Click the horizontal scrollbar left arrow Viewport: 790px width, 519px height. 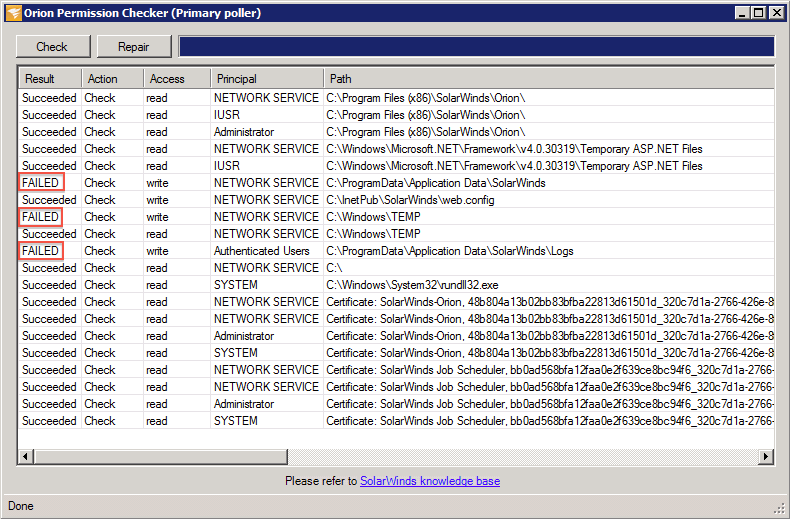(26, 457)
